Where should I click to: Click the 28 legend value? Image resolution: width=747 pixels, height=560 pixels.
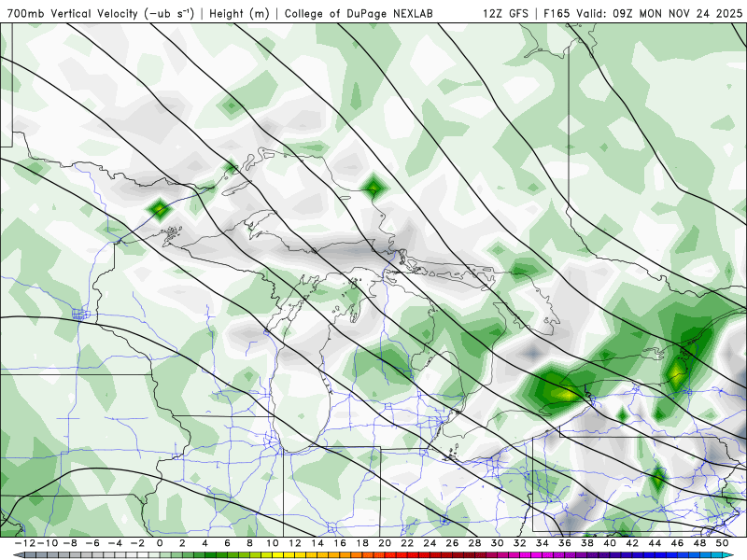[x=474, y=543]
